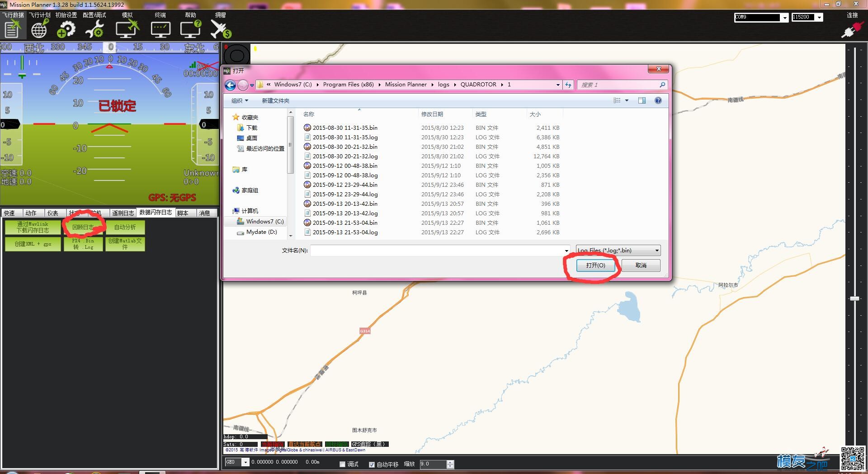
Task: Click the map zoom slider handle
Action: 854,299
